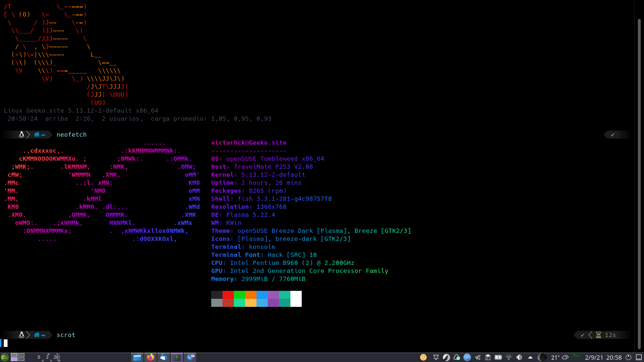Open the qBittorrent tray icon
The image size is (644, 362).
click(x=467, y=357)
